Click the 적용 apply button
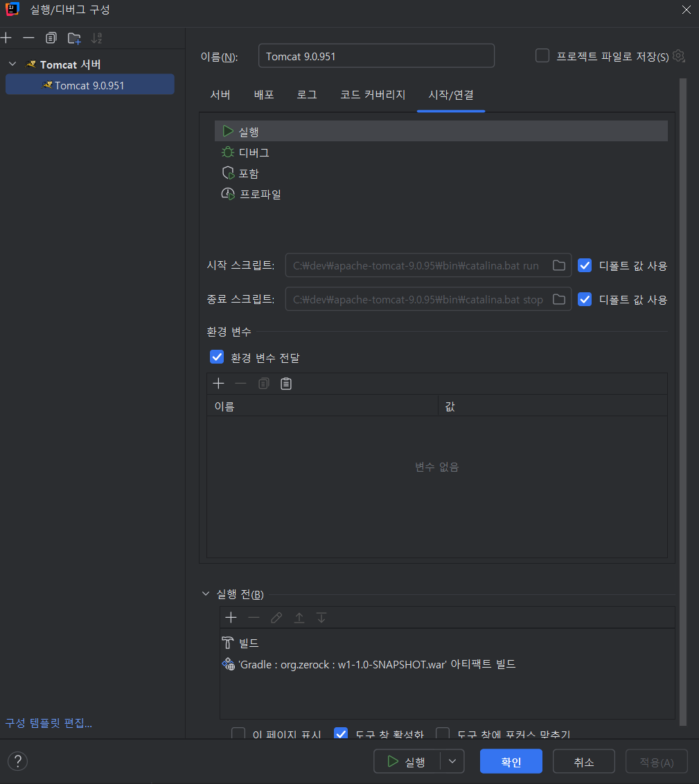 click(657, 762)
